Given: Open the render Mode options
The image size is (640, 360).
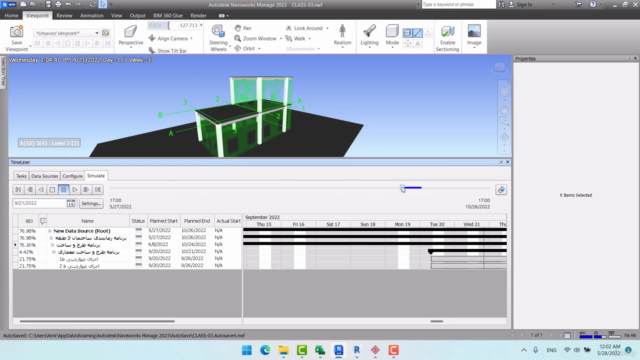Looking at the screenshot, I should 392,36.
